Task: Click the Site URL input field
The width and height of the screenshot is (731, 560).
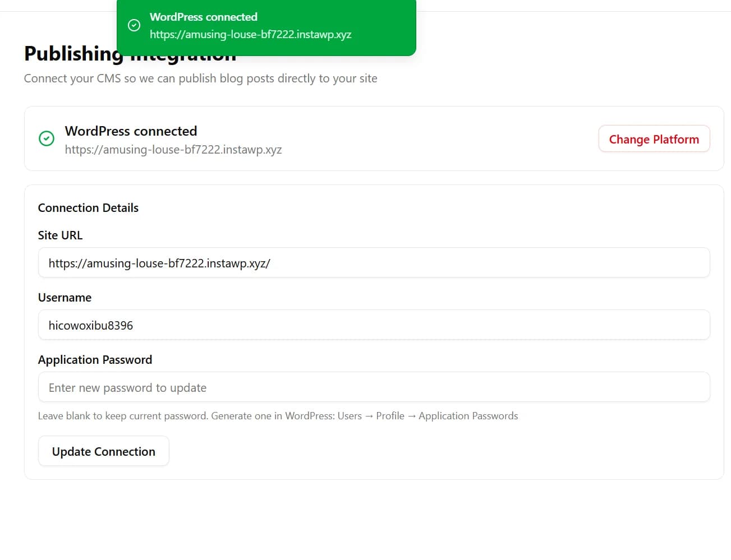Action: point(373,262)
